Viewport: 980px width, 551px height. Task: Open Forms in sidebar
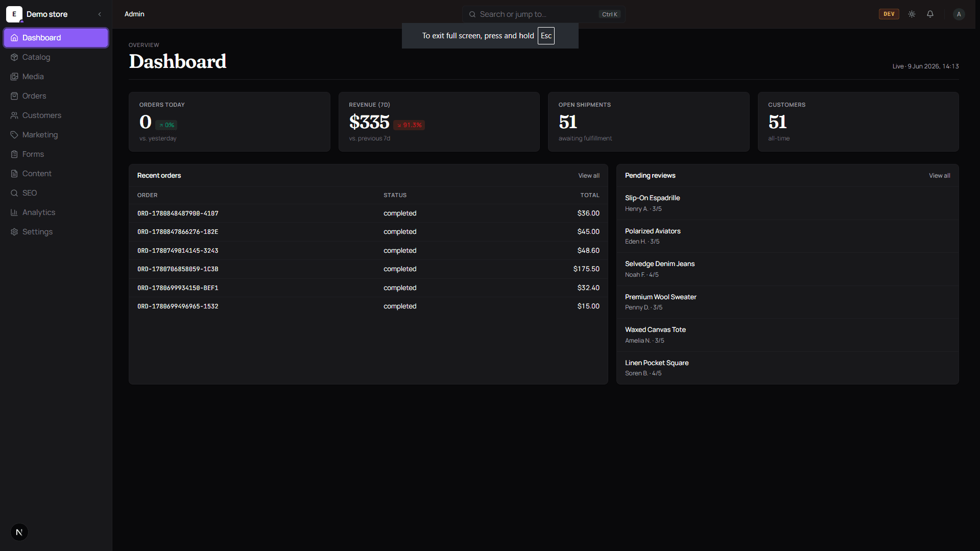tap(56, 154)
